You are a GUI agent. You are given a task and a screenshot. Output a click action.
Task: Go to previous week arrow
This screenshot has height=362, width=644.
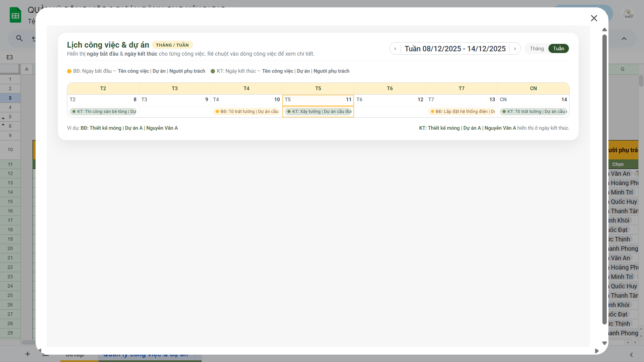[395, 49]
